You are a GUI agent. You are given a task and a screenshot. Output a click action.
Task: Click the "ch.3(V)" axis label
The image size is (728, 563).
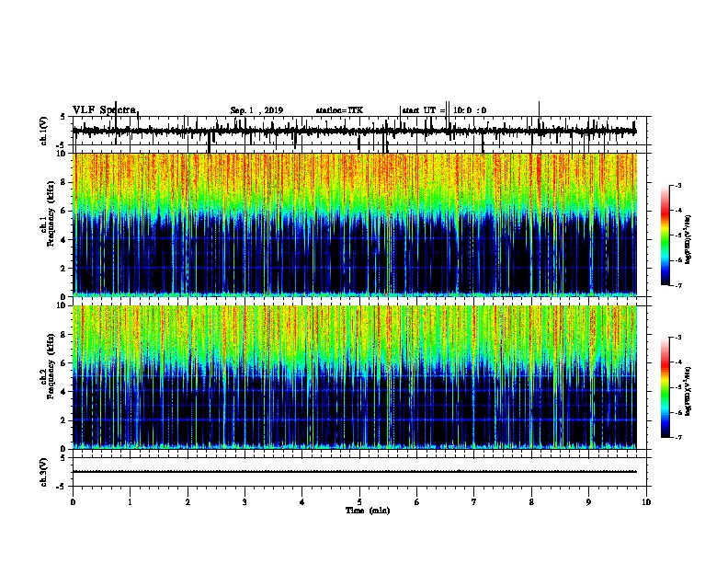(x=44, y=473)
